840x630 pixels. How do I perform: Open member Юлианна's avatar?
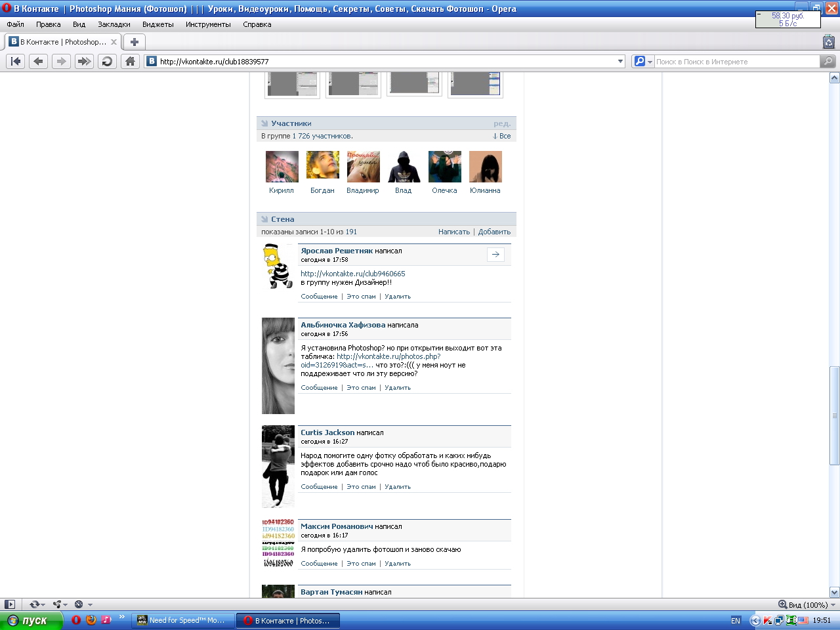[486, 167]
